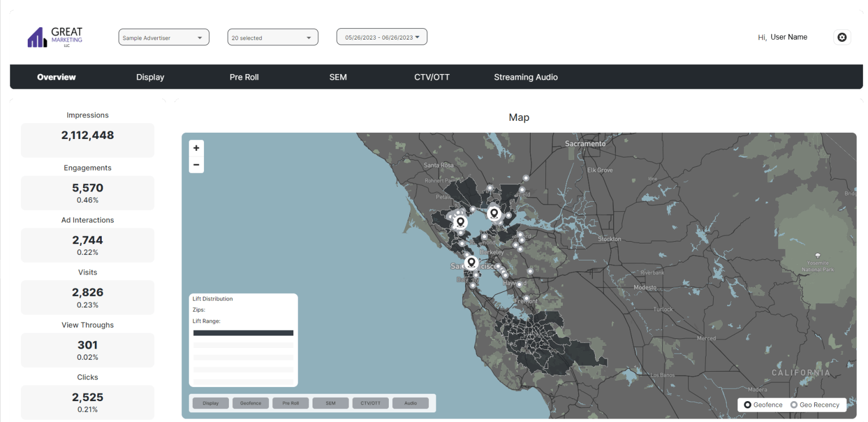Click the map zoom in plus button
Viewport: 868px width, 422px height.
coord(196,148)
